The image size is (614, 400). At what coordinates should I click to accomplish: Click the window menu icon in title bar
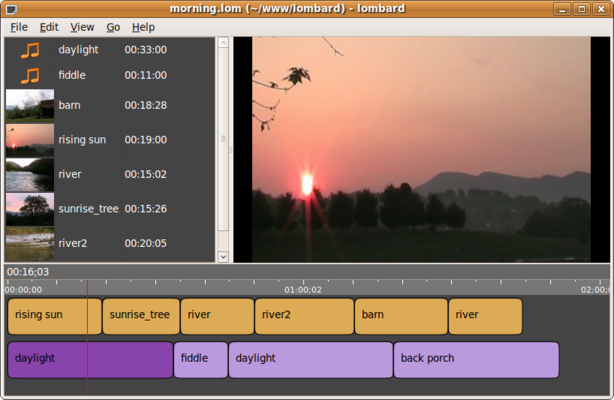12,9
